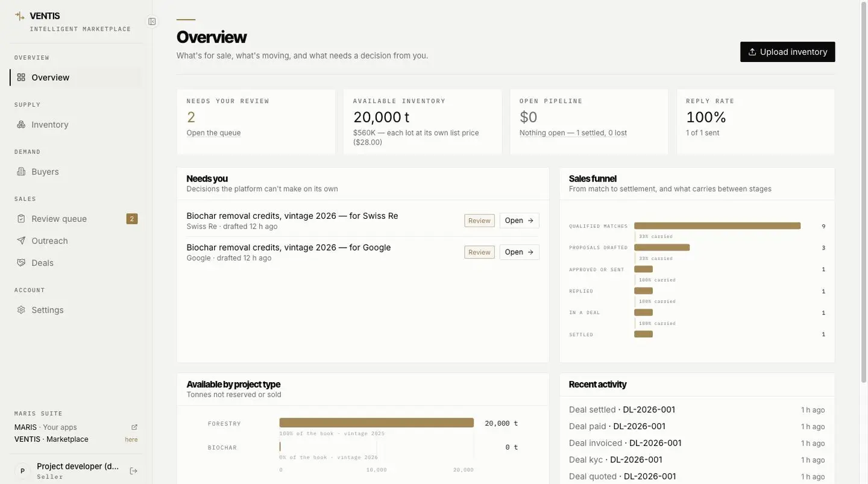The width and height of the screenshot is (868, 484).
Task: Click 'VENTIS · Marketplace' suite entry
Action: pyautogui.click(x=76, y=439)
